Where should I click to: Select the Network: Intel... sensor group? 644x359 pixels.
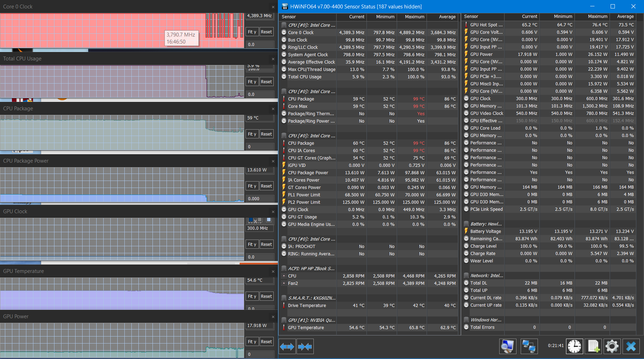point(549,275)
